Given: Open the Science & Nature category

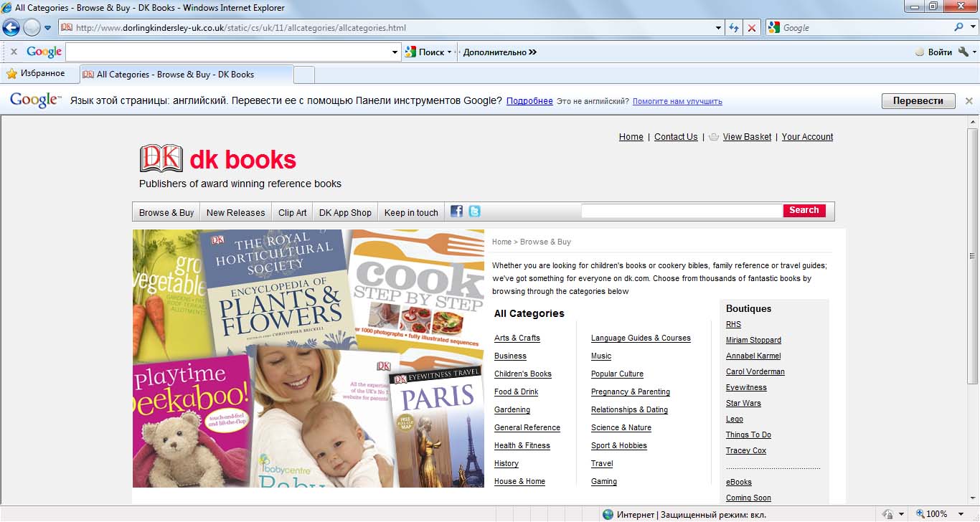Looking at the screenshot, I should (x=621, y=428).
